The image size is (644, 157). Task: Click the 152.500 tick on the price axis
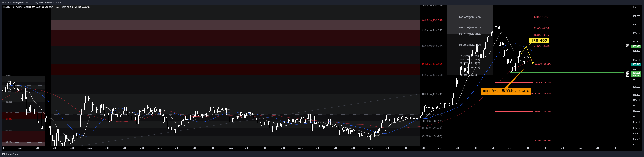coord(637,16)
